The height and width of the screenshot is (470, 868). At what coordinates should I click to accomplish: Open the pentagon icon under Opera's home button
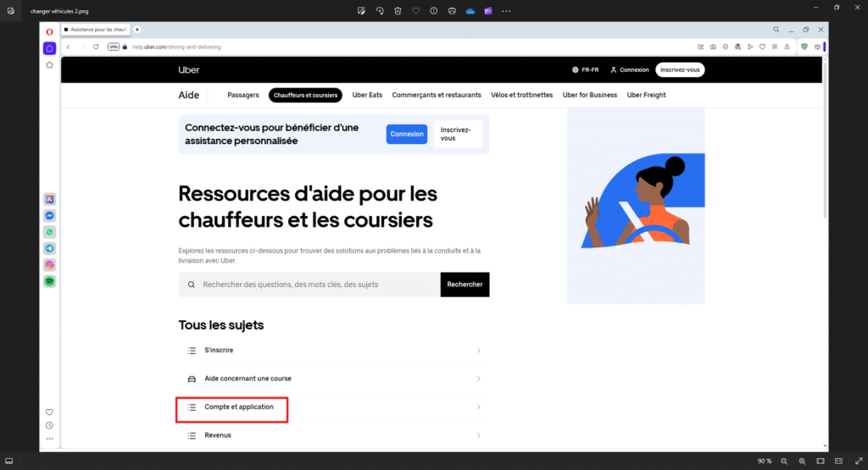point(49,65)
